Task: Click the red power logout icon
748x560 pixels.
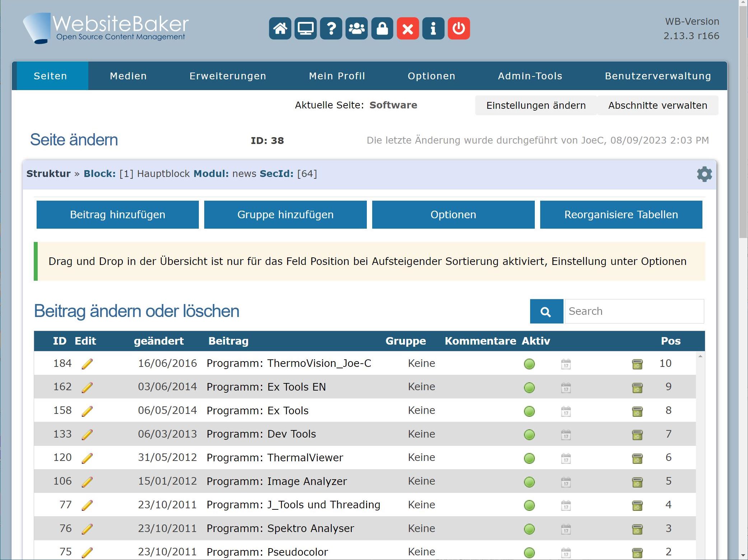Action: 459,28
